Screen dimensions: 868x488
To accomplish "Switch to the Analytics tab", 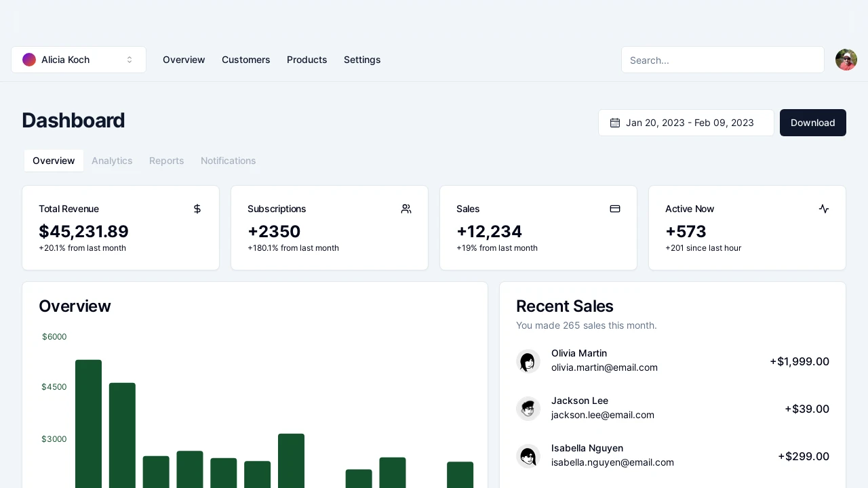I will 112,161.
